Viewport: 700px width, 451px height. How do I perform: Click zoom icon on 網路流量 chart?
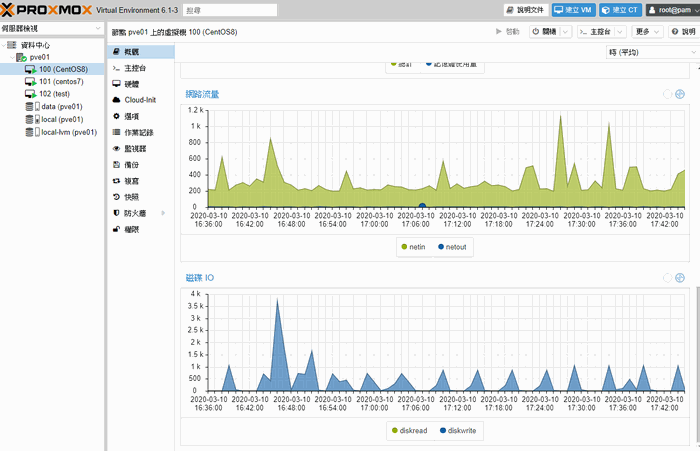pos(679,94)
